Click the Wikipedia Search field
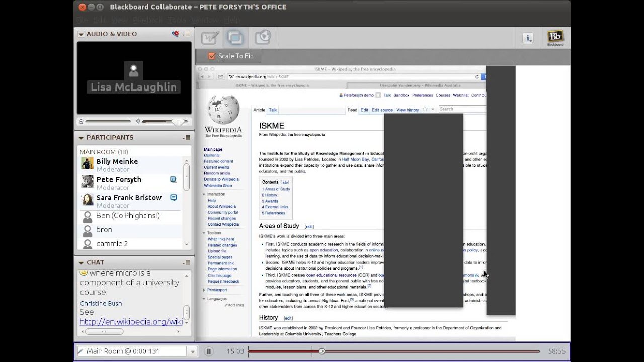Screen dimensions: 644x362 pyautogui.click(x=462, y=109)
